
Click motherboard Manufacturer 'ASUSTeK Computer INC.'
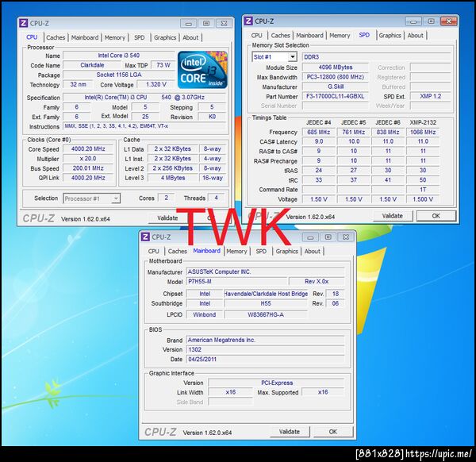tap(265, 271)
